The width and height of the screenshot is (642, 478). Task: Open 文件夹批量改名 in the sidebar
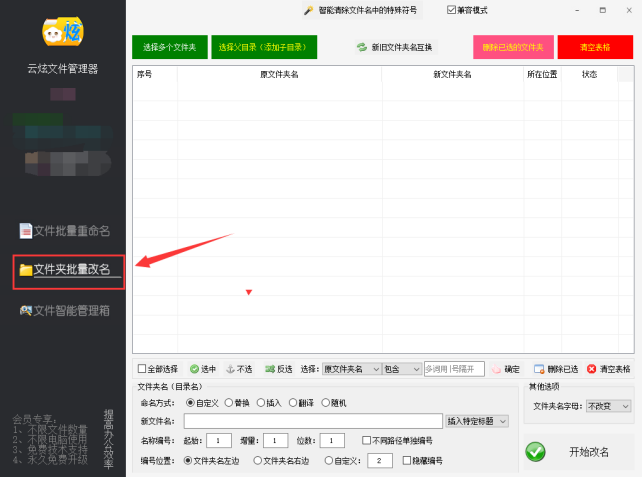[x=65, y=270]
